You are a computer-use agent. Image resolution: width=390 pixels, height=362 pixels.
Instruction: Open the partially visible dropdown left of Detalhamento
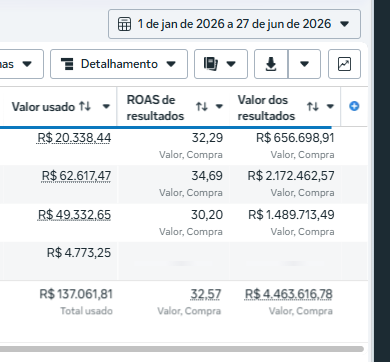pyautogui.click(x=21, y=64)
